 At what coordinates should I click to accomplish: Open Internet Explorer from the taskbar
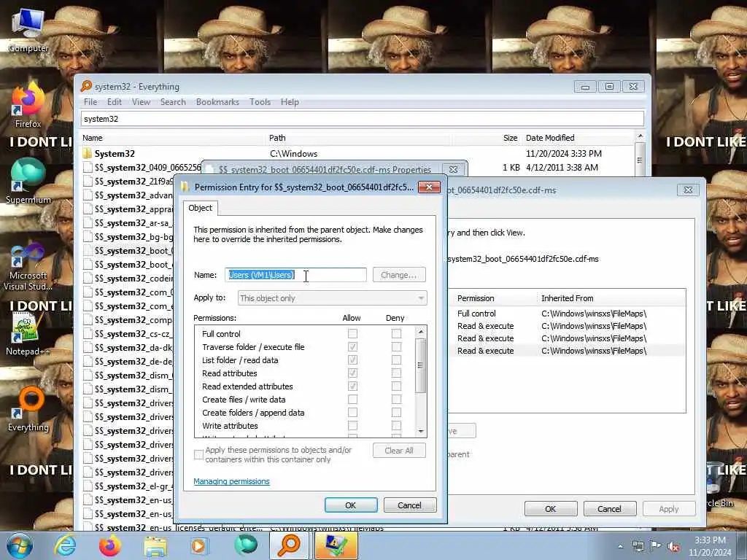pos(64,545)
